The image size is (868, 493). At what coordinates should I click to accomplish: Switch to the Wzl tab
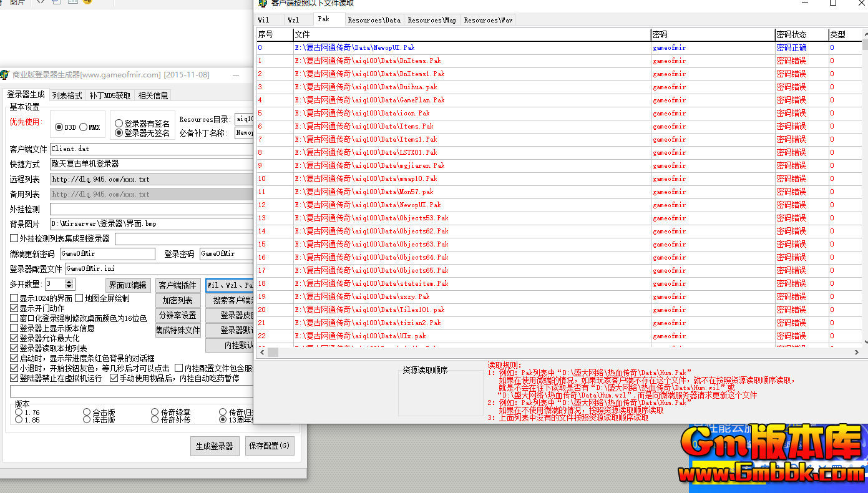pos(293,20)
